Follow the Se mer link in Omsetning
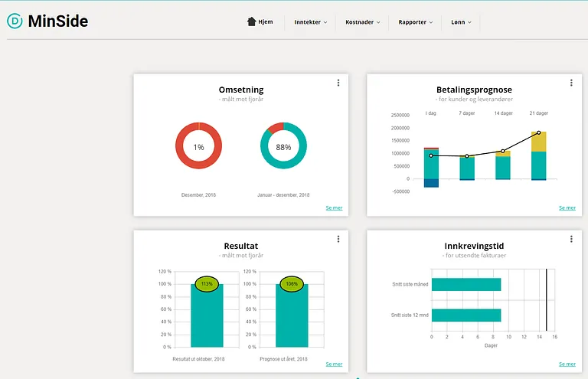588x379 pixels. pyautogui.click(x=334, y=207)
